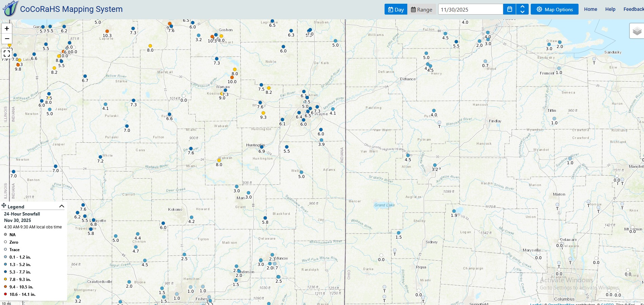Image resolution: width=644 pixels, height=305 pixels.
Task: Select the 8.0 marker near Wabash
Action: (219, 160)
